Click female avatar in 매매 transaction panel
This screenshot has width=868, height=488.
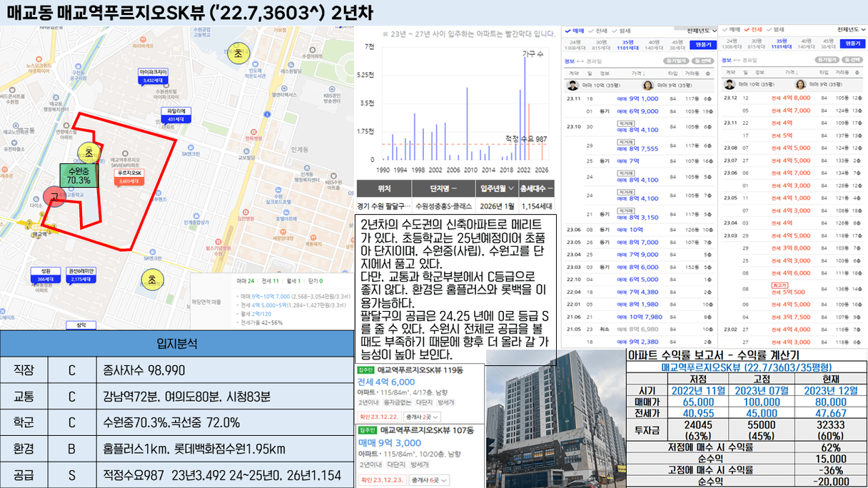(x=648, y=86)
